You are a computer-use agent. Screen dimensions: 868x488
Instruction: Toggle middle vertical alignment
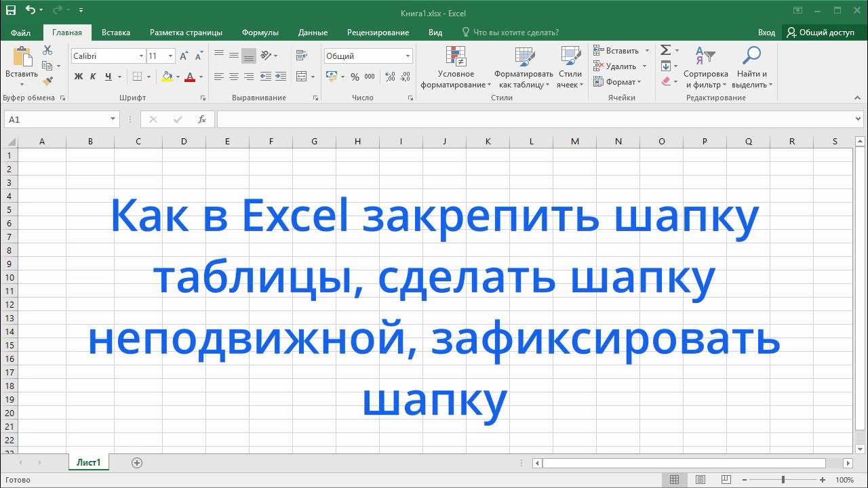[234, 56]
